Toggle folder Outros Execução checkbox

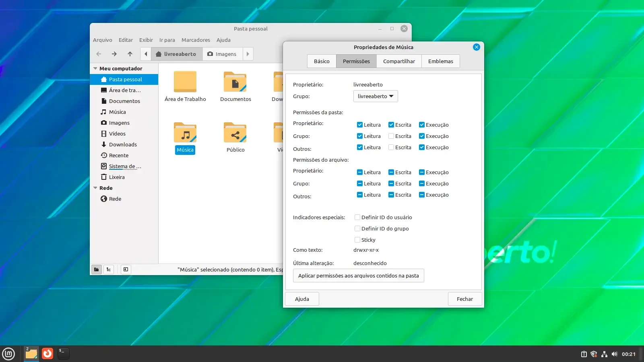coord(422,147)
